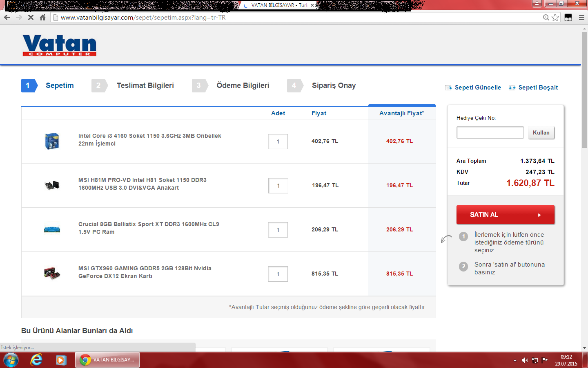Show hidden system tray icons
This screenshot has width=588, height=368.
[515, 360]
